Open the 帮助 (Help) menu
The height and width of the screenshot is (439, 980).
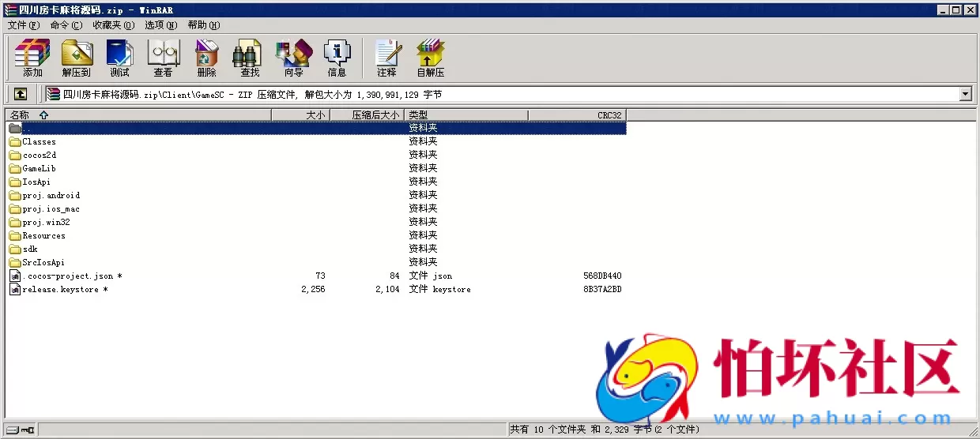[204, 25]
